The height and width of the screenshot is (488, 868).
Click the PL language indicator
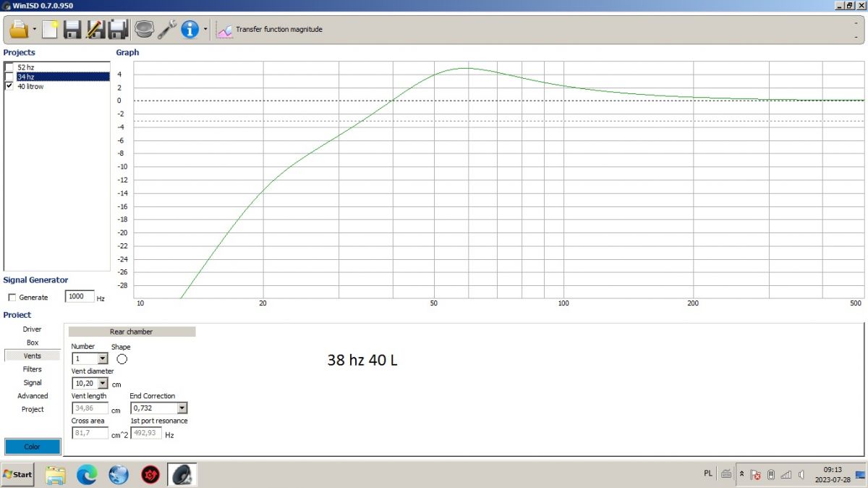click(707, 474)
